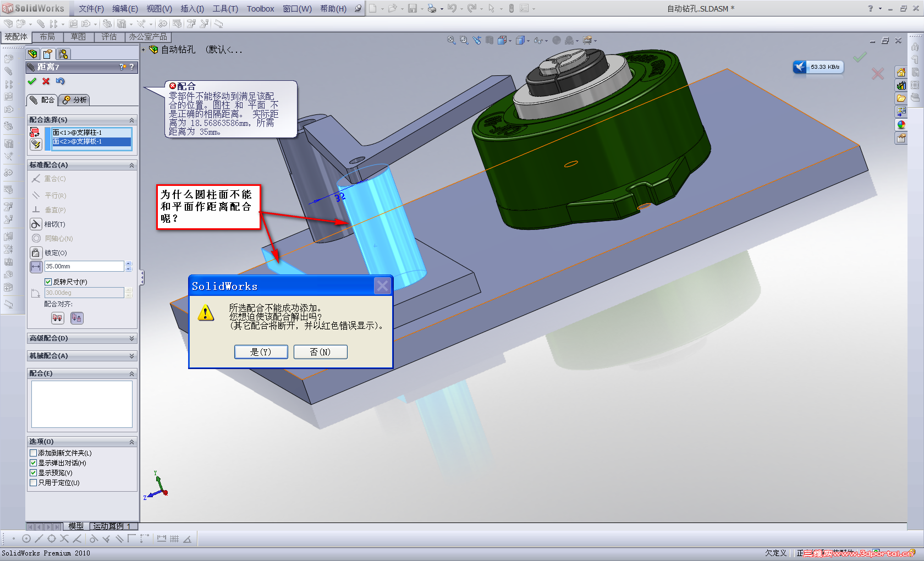
Task: Select the lock mate (锁定) icon
Action: [36, 252]
